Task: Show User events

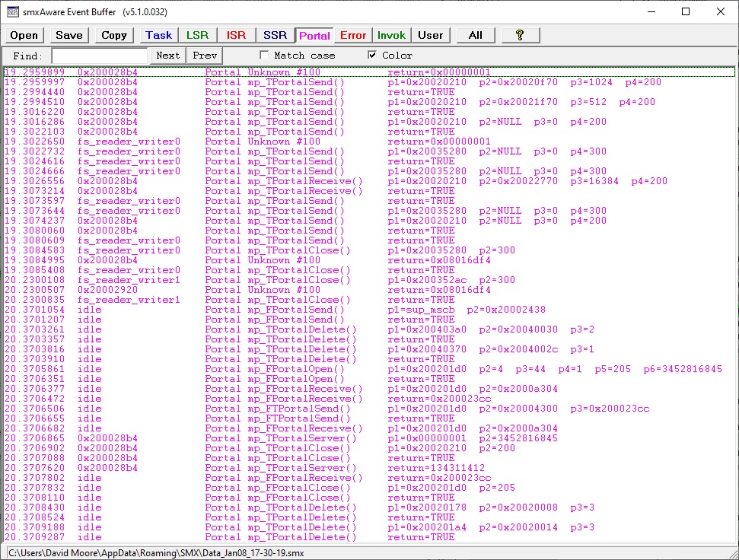Action: click(x=430, y=35)
